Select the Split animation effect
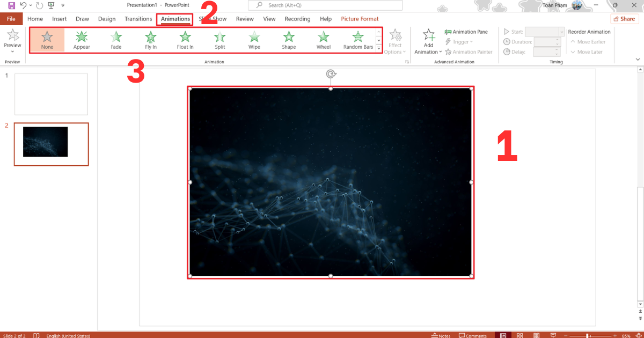This screenshot has width=644, height=338. tap(219, 39)
